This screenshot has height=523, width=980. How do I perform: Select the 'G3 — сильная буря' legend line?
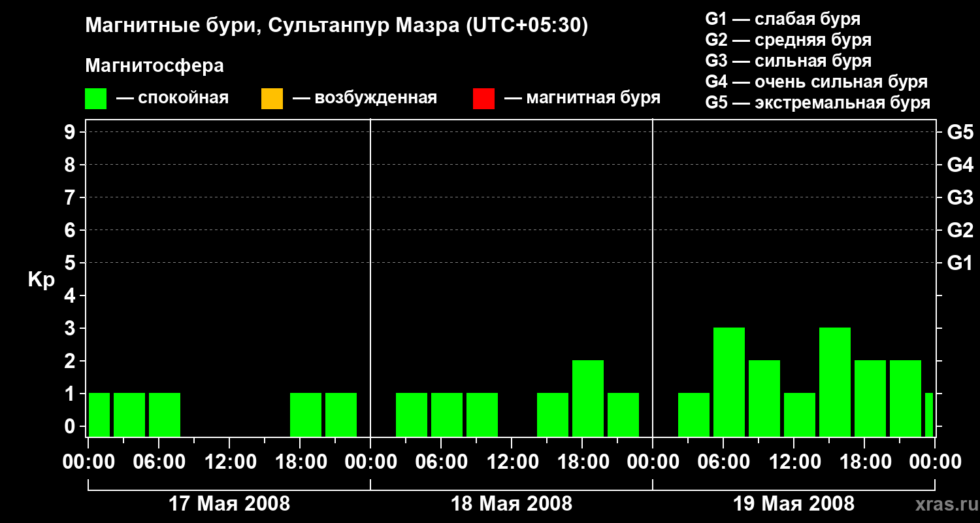789,61
